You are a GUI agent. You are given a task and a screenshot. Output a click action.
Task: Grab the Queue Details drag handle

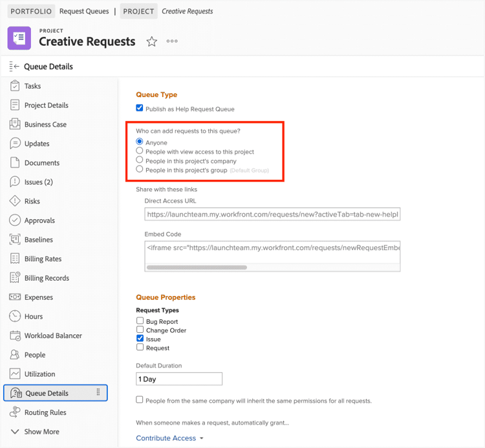[x=98, y=392]
